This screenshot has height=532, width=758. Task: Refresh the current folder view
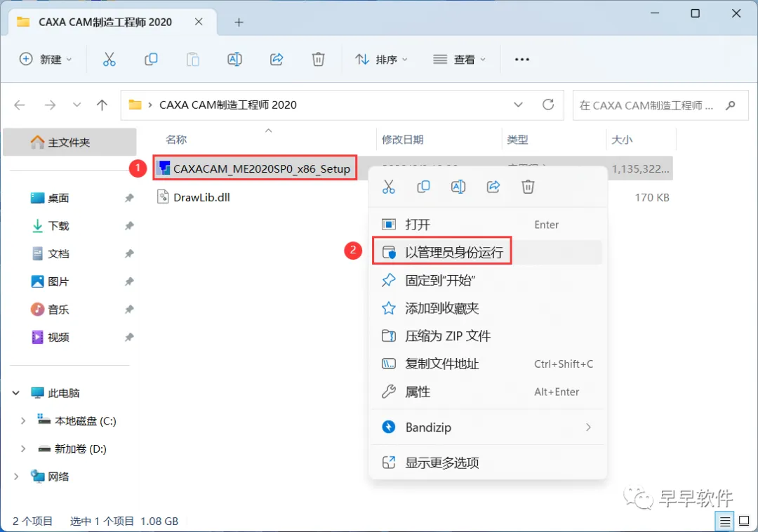tap(548, 105)
